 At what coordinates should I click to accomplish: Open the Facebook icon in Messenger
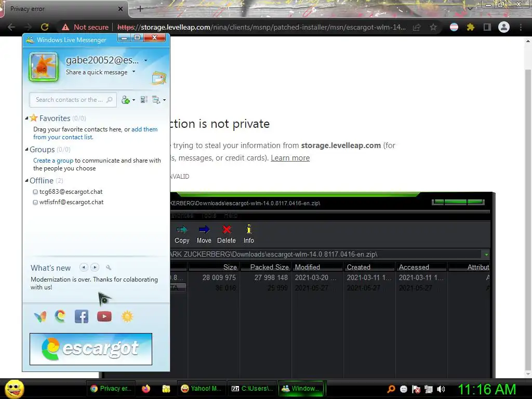(x=82, y=316)
